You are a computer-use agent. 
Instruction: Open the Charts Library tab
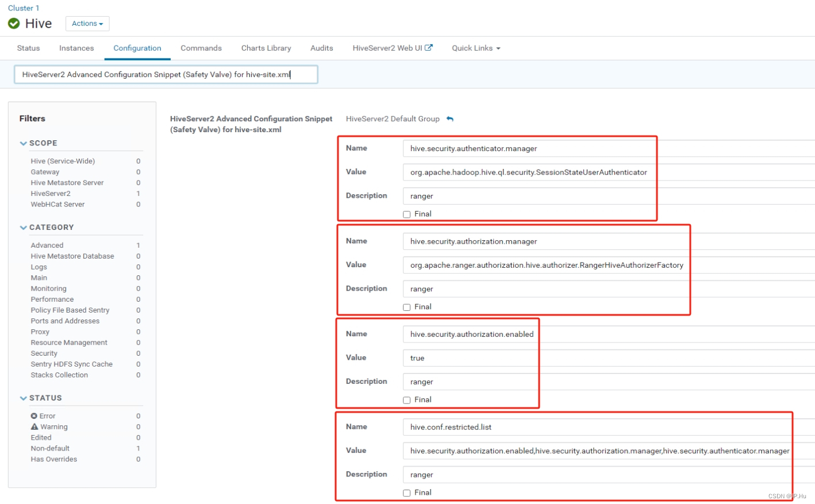tap(266, 48)
